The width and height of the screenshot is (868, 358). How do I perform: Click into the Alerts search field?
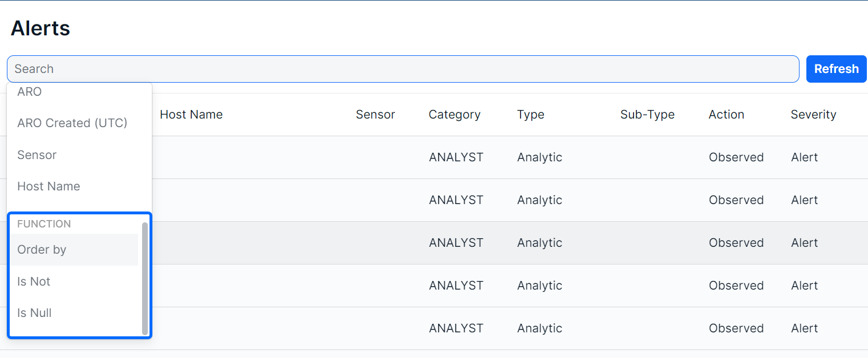tap(402, 69)
